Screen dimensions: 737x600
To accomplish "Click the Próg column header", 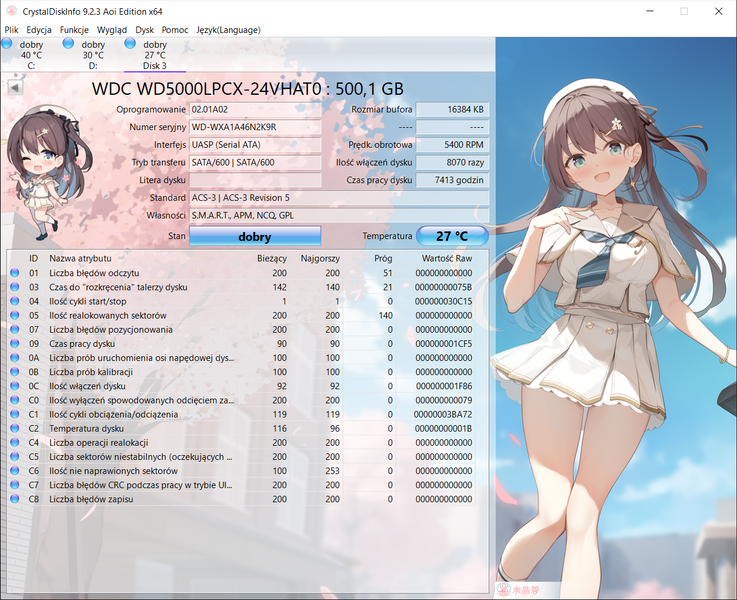I will (x=383, y=258).
